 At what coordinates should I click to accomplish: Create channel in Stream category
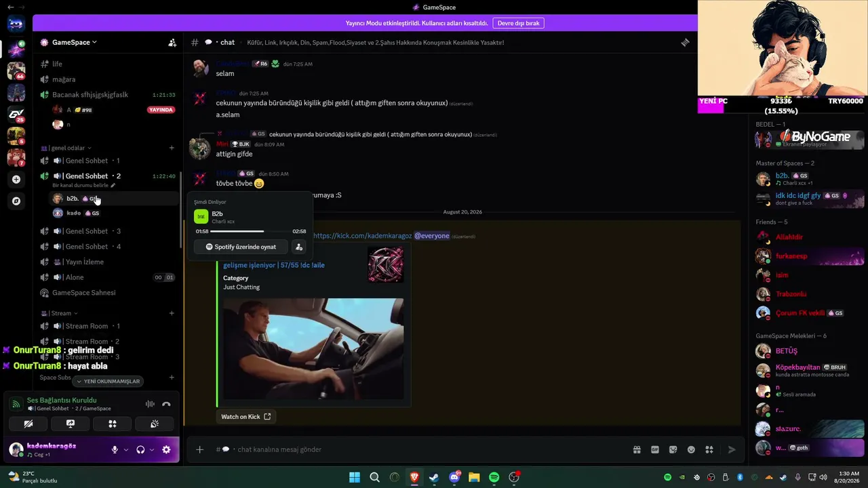pos(172,313)
